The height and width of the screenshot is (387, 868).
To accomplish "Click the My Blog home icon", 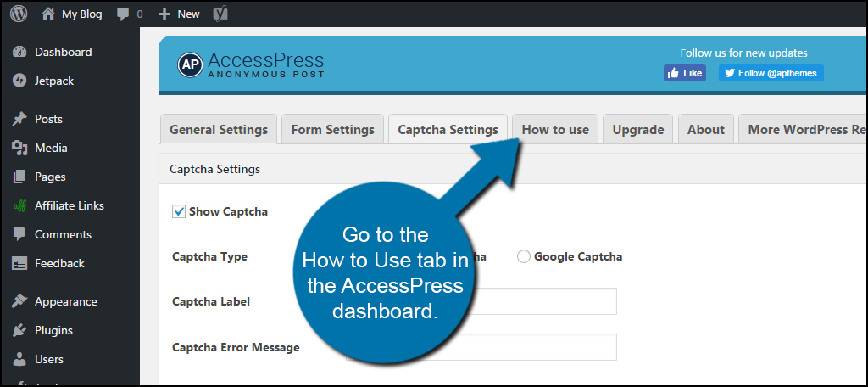I will [48, 14].
